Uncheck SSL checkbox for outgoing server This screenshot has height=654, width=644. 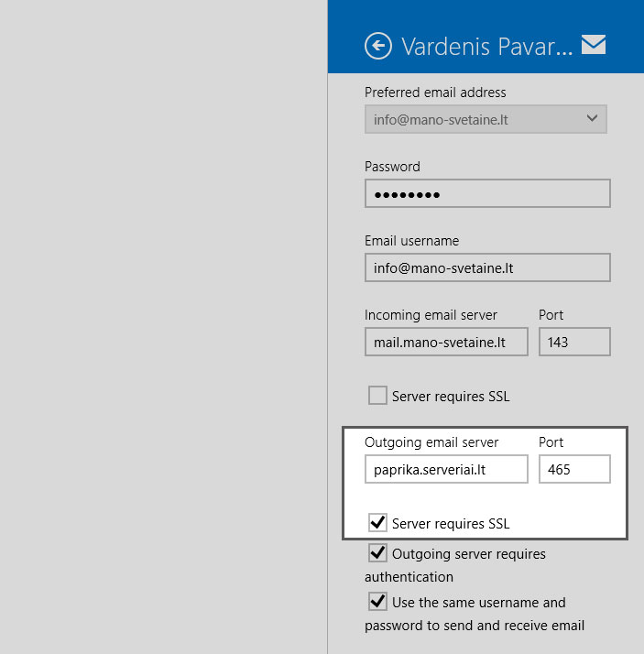point(377,523)
